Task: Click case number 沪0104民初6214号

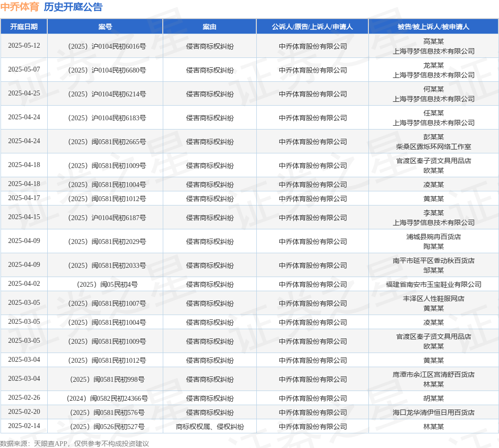Action: click(x=107, y=94)
